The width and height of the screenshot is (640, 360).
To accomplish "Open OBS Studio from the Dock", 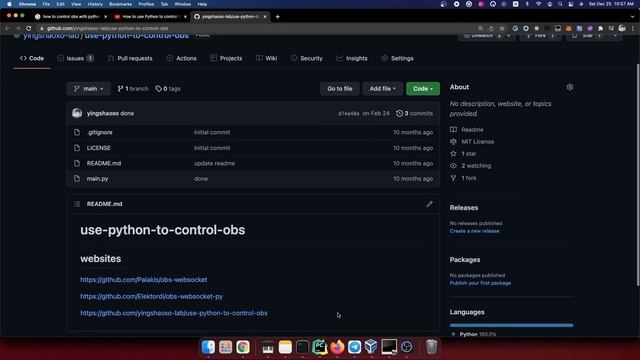I will coord(407,347).
